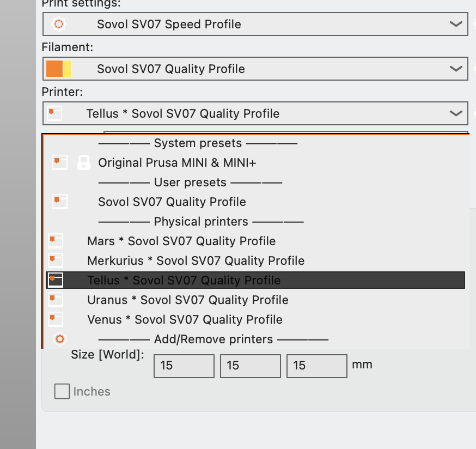Image resolution: width=476 pixels, height=449 pixels.
Task: Click cog icon beside Add/Remove printers
Action: 60,339
